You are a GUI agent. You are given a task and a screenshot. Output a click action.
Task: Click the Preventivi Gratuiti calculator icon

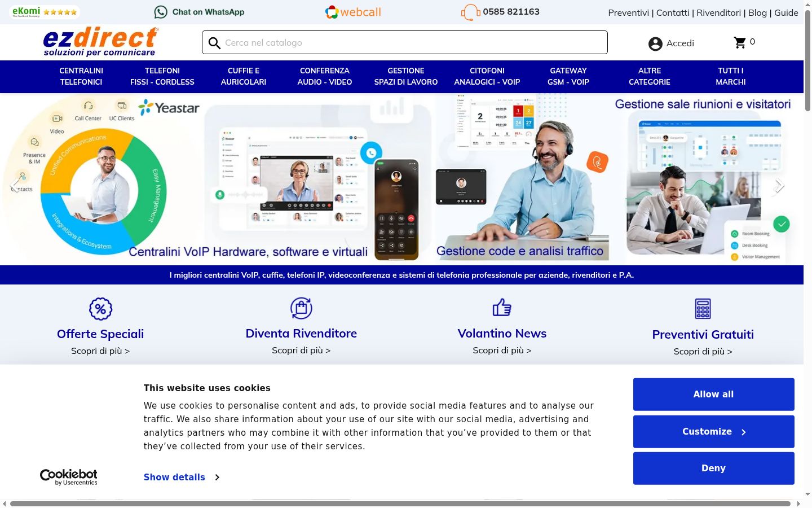[703, 309]
